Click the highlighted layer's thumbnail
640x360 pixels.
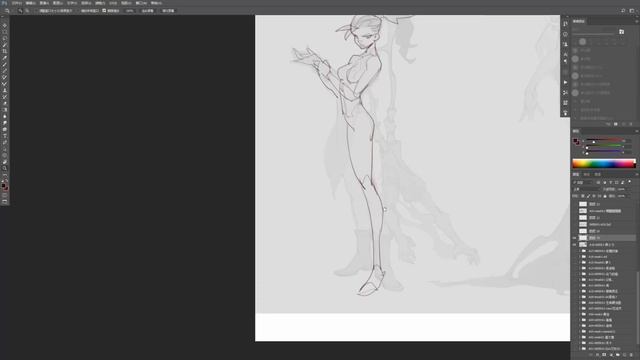tap(583, 238)
